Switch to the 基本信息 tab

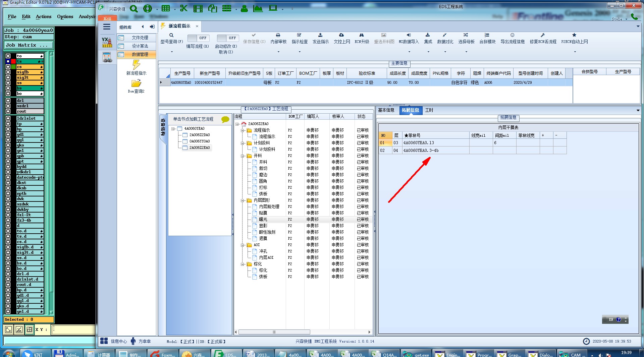[386, 110]
